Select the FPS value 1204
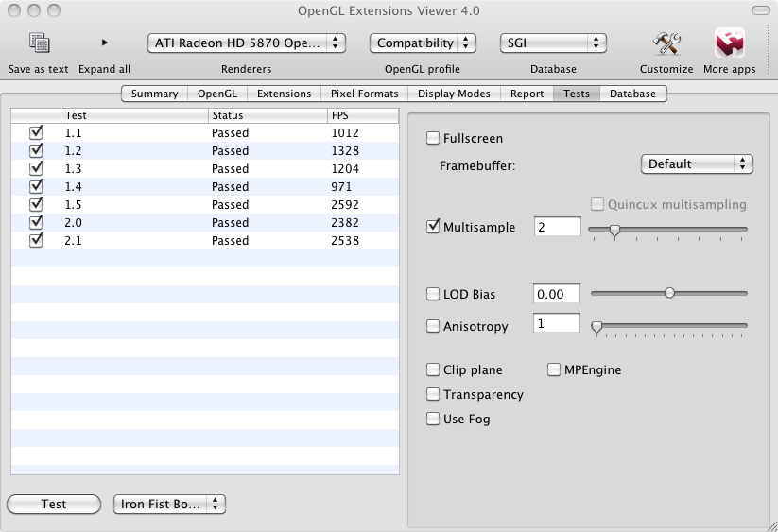 [x=345, y=168]
